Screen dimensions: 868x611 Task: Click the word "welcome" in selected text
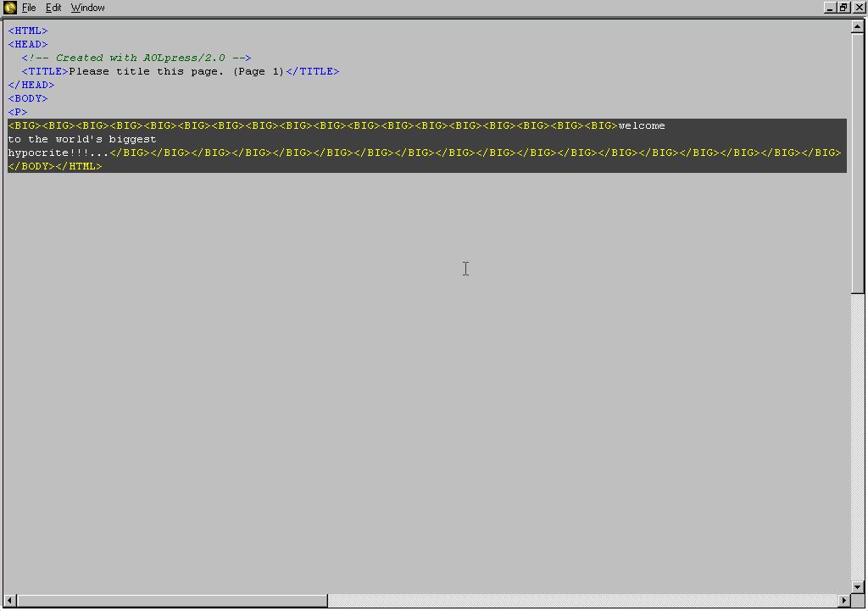[x=642, y=125]
